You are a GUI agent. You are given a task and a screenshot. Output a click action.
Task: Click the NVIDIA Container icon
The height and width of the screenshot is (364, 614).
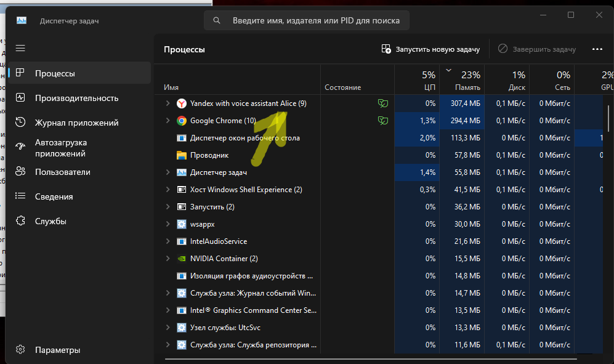[x=181, y=259]
